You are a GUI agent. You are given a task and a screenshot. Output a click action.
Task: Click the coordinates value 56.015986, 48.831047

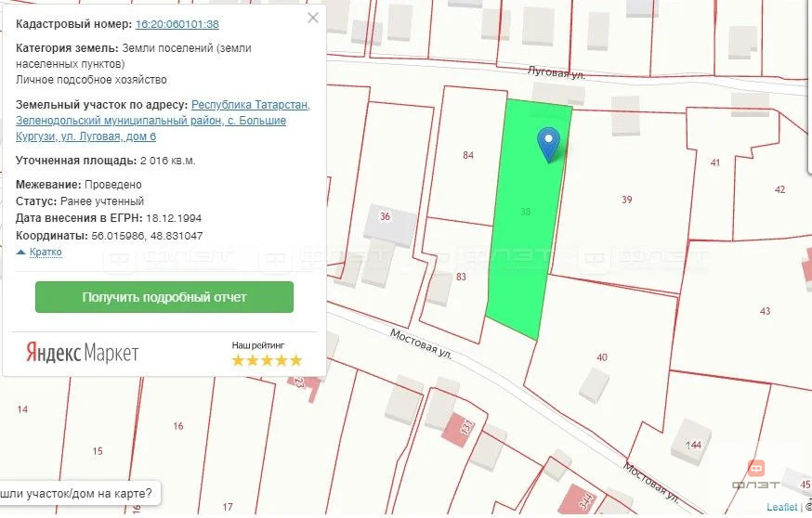tap(147, 236)
